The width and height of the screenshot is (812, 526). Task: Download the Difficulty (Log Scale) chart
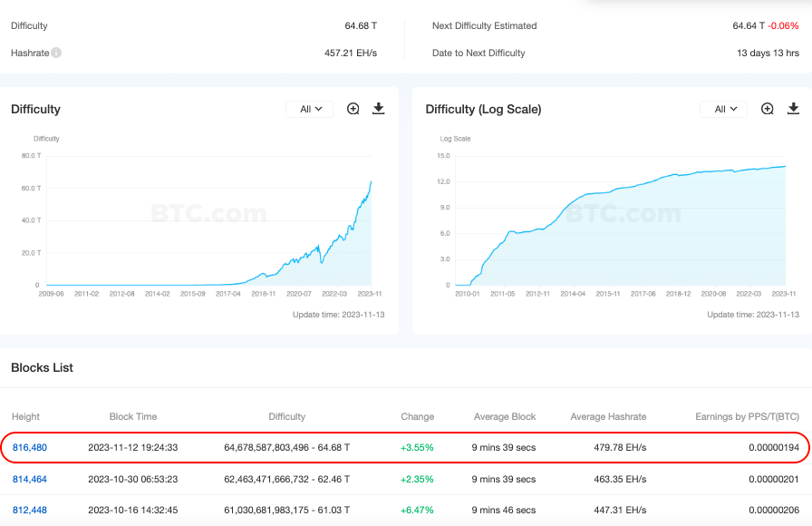pos(793,109)
